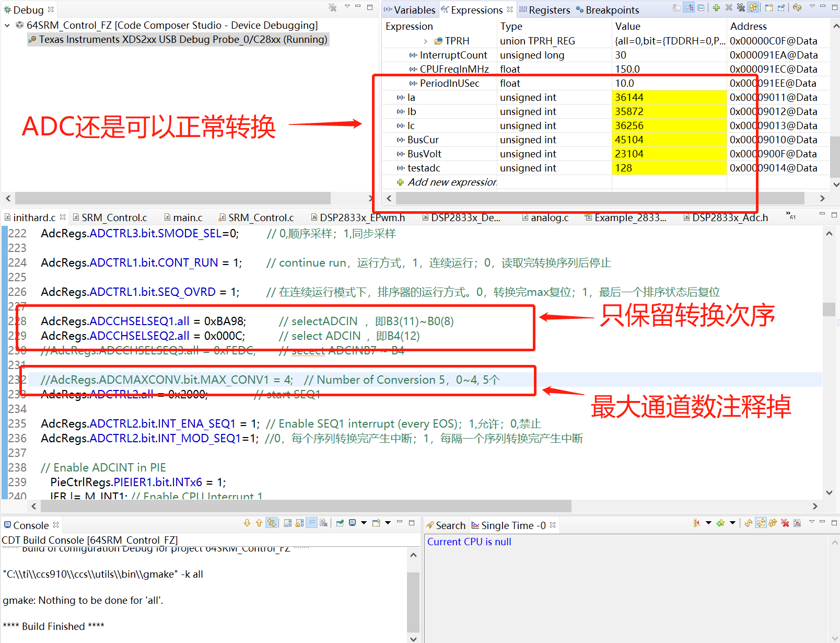Select the Ia value cell 36144

tap(669, 97)
